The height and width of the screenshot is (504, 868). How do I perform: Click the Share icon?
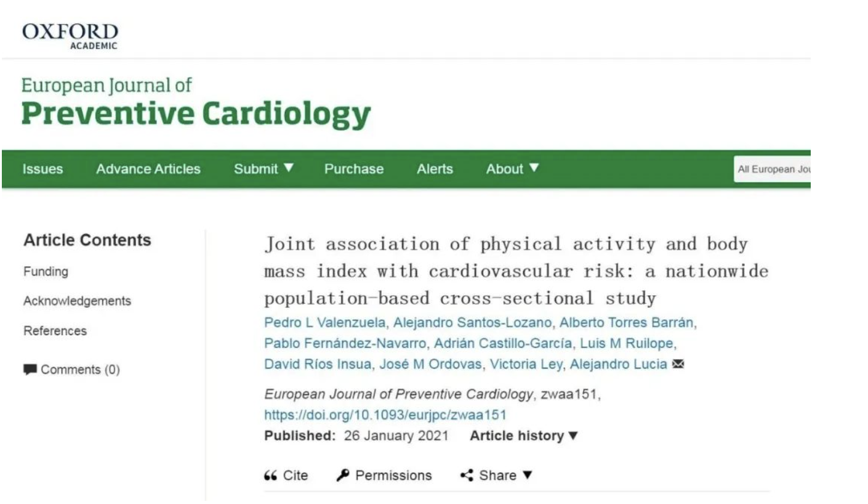click(467, 476)
